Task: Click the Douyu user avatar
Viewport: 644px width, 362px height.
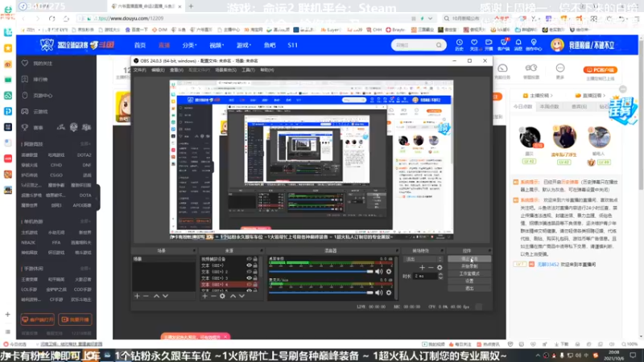Action: pos(557,45)
